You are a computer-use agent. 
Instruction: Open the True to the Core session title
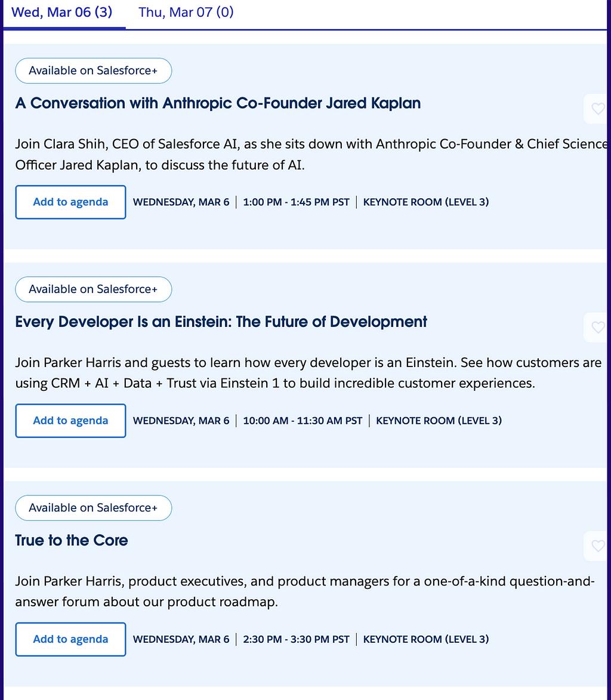pyautogui.click(x=72, y=541)
